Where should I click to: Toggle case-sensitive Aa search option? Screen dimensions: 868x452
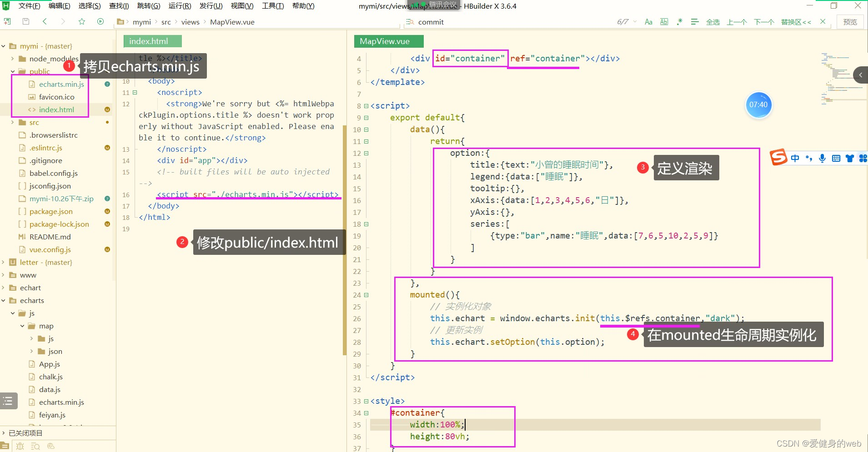[648, 22]
